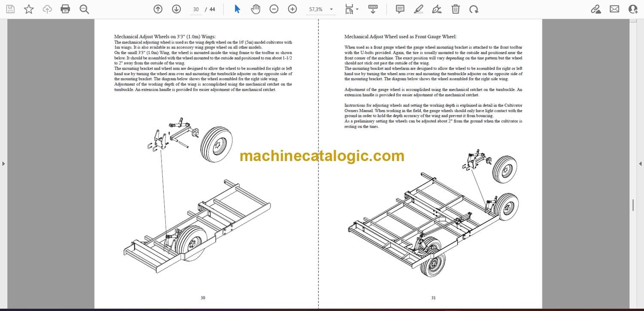Zoom out with the minus icon

coord(274,9)
